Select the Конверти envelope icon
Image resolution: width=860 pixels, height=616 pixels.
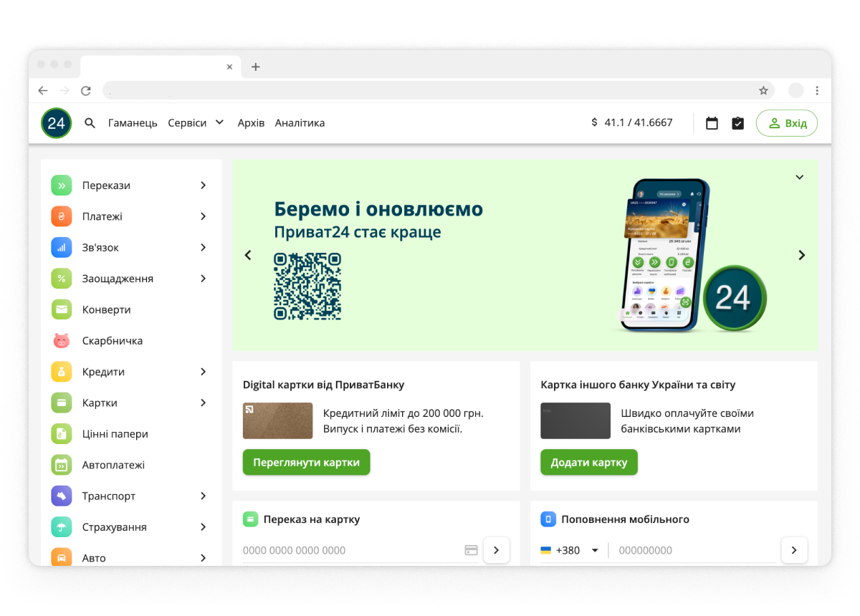62,310
